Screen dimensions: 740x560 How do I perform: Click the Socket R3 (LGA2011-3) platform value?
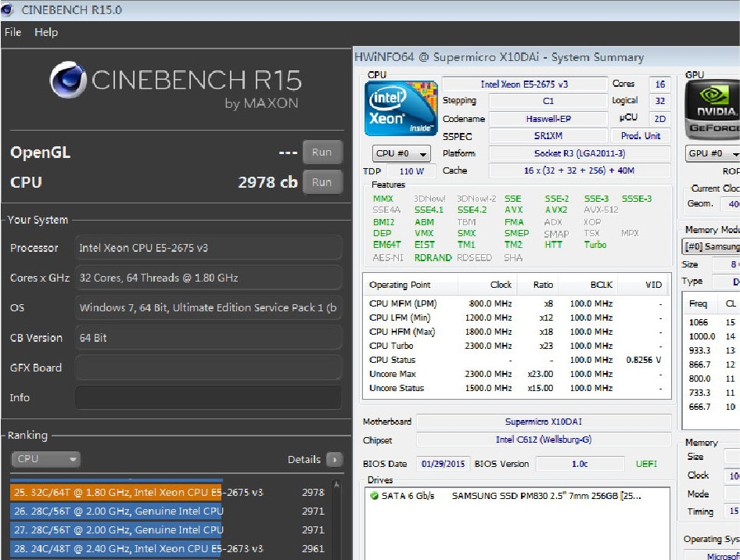[x=580, y=153]
